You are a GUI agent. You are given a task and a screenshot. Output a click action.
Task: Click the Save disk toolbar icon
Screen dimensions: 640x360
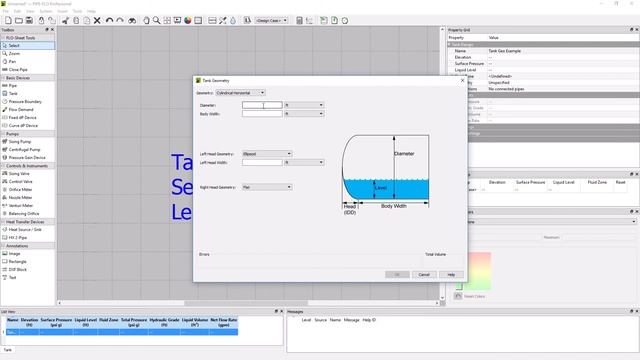[x=29, y=20]
